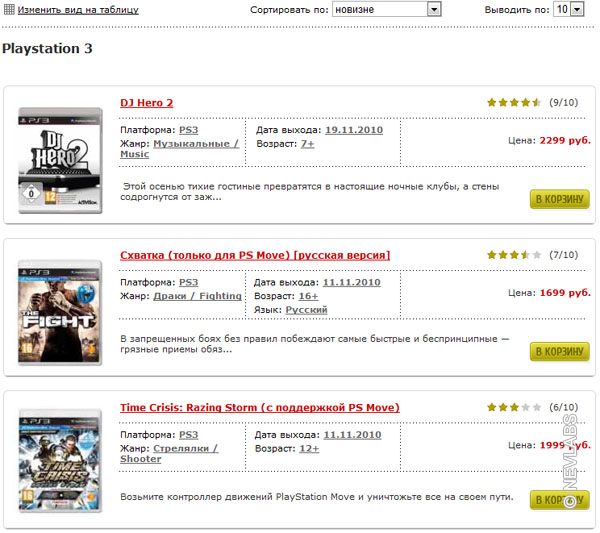Image resolution: width=600 pixels, height=533 pixels.
Task: Click the 'Музыкальные / Music' genre link
Action: [195, 149]
